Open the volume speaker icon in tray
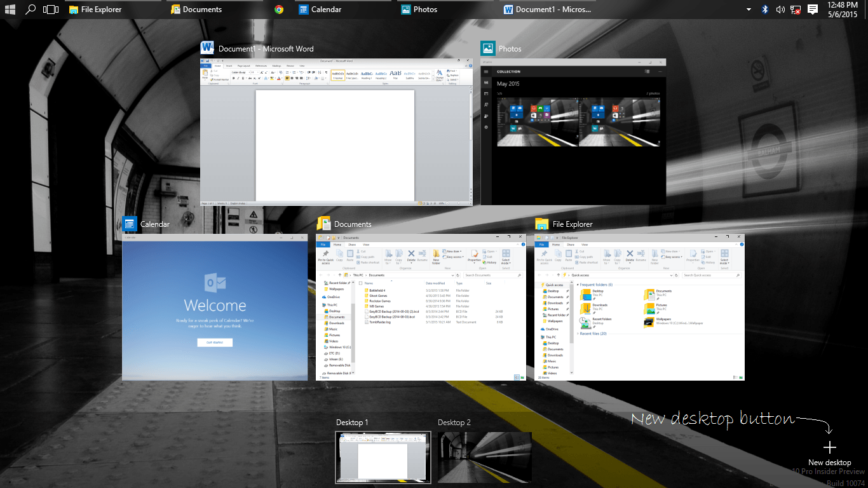Viewport: 868px width, 488px height. click(x=780, y=10)
